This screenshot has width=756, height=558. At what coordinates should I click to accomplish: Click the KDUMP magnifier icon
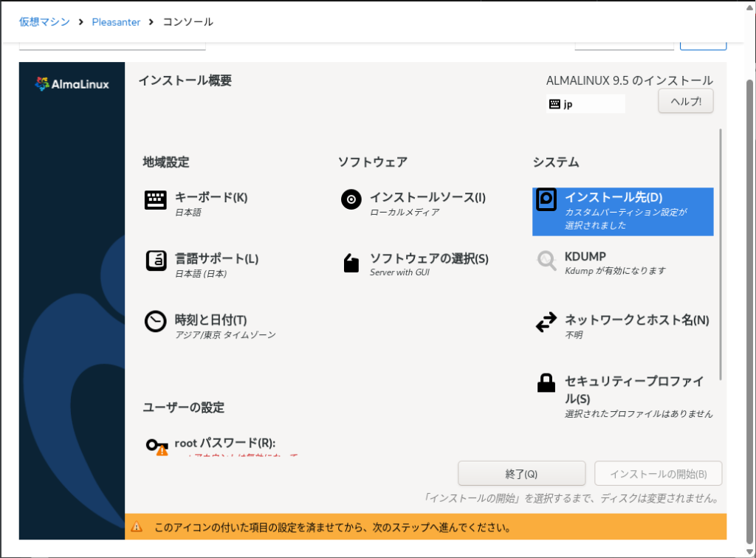click(546, 261)
